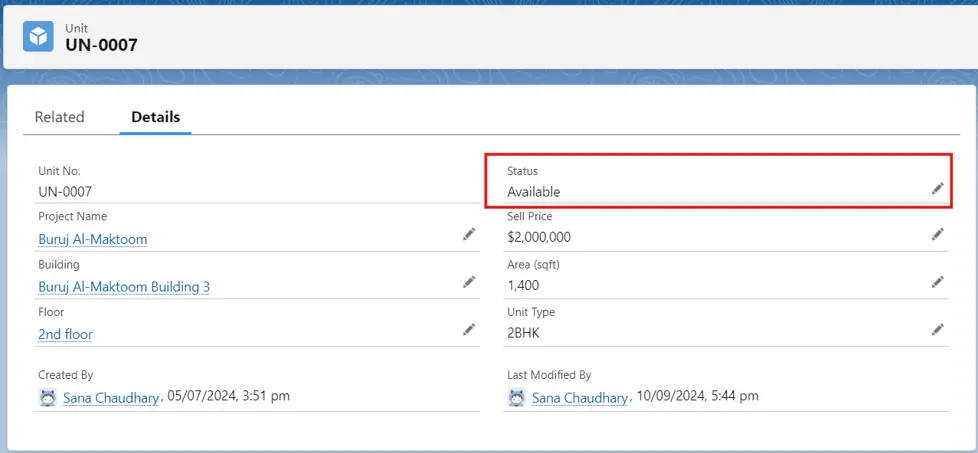The width and height of the screenshot is (978, 453).
Task: Click the Available status value
Action: click(x=533, y=192)
